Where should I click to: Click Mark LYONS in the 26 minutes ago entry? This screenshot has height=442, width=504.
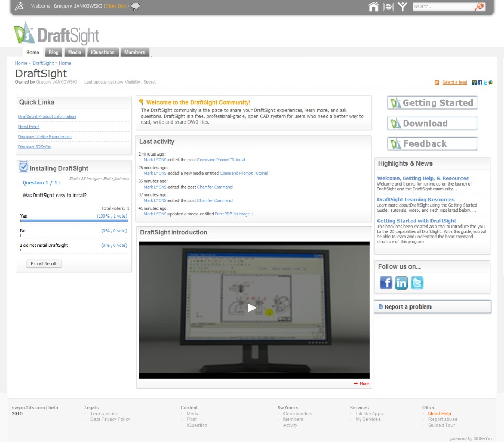pyautogui.click(x=155, y=173)
